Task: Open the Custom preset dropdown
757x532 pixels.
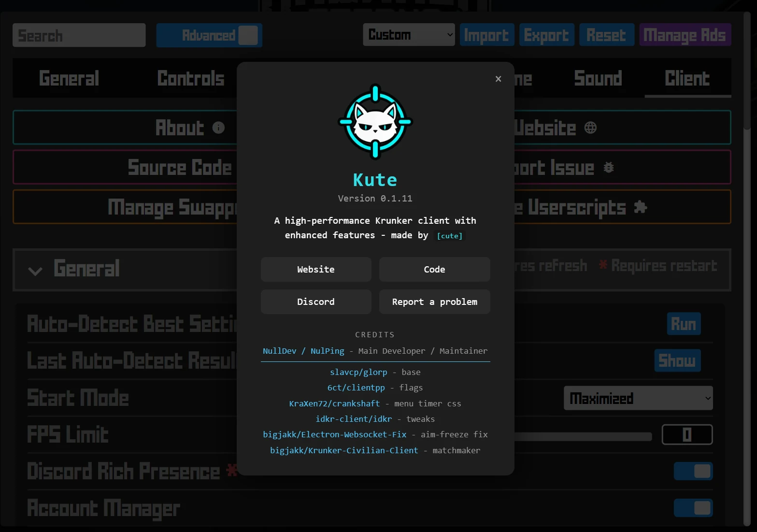Action: coord(409,35)
